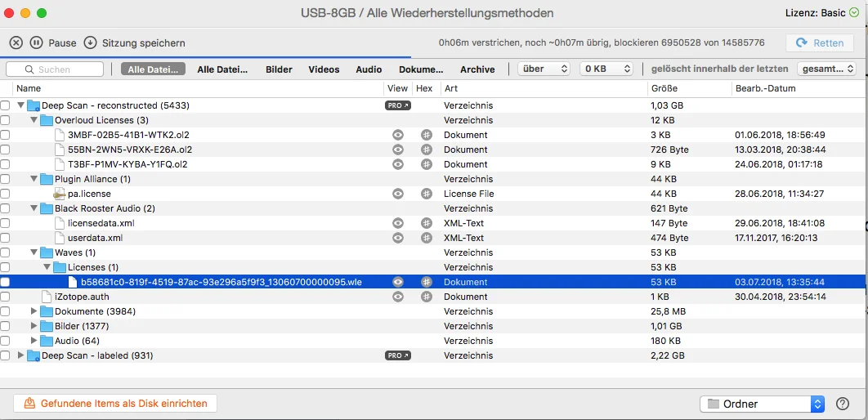Open hex view for iZotope.auth
The image size is (868, 420).
[x=426, y=297]
